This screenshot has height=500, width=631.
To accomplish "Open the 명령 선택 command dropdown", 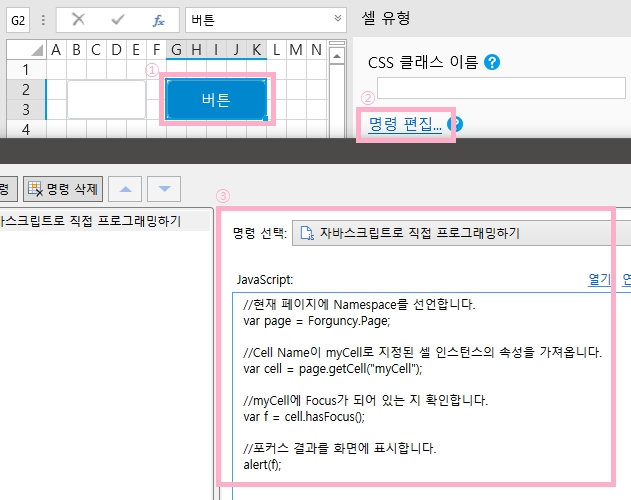I will 460,233.
